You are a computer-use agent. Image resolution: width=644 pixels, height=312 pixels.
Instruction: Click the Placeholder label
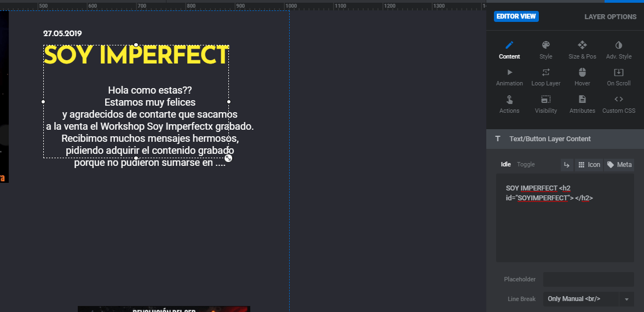click(520, 279)
